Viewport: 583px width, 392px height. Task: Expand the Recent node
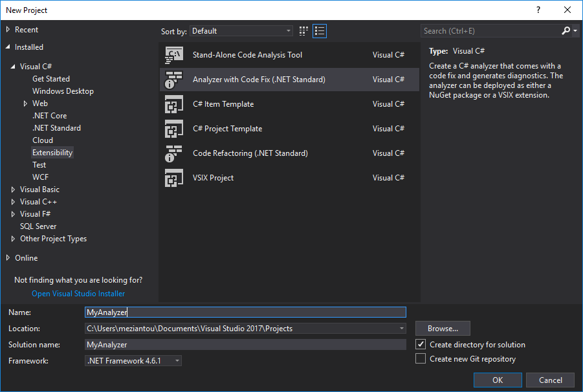8,29
